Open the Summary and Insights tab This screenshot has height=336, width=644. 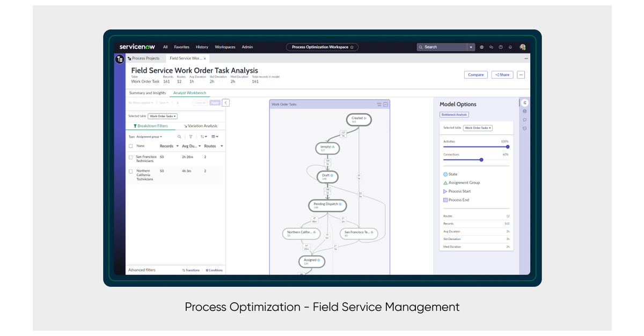(x=148, y=93)
